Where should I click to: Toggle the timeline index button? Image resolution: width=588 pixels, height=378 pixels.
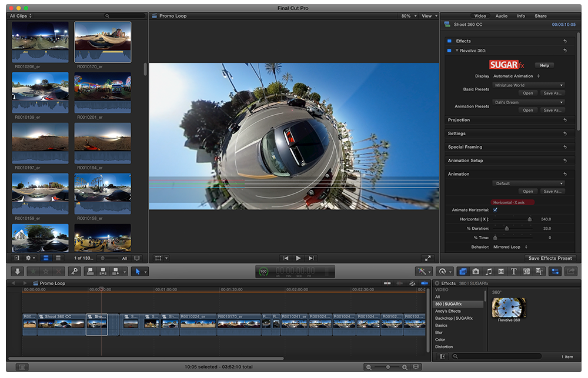click(22, 367)
